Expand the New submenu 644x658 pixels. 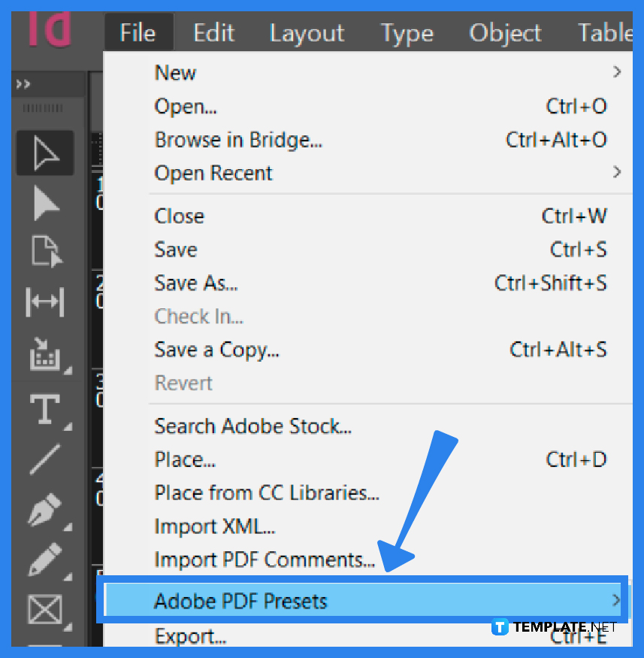(175, 72)
